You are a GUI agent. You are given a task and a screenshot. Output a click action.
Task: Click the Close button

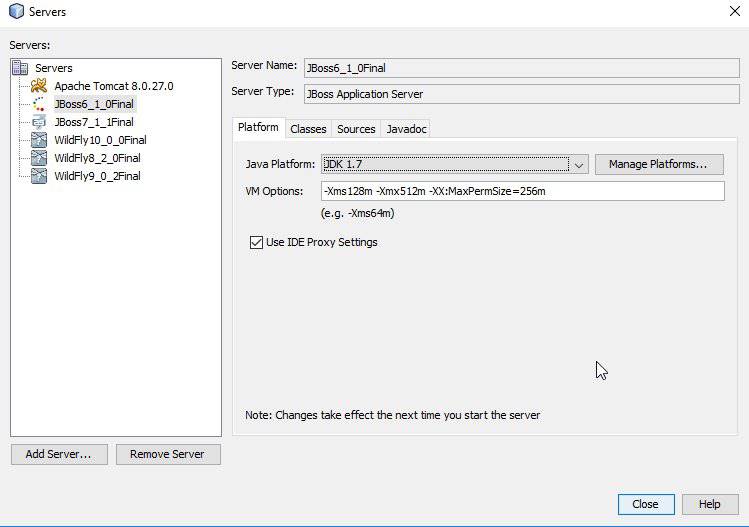[646, 505]
